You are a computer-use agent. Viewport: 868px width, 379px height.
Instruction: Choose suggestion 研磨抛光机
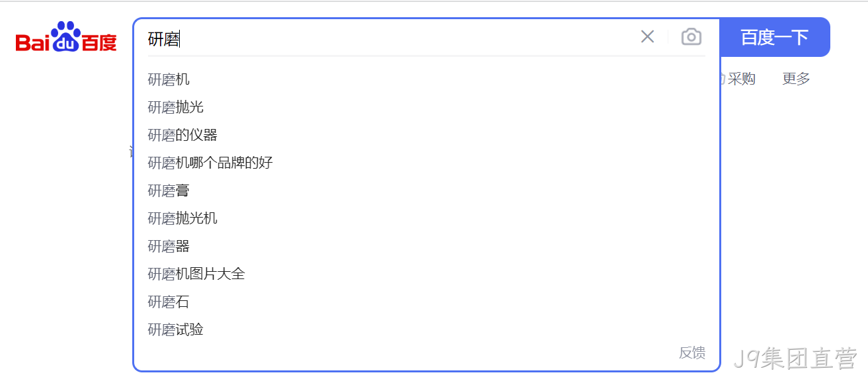[x=426, y=218]
